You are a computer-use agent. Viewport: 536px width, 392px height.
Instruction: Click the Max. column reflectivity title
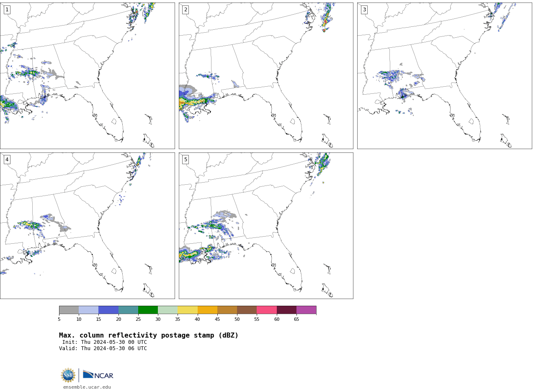[x=149, y=335]
